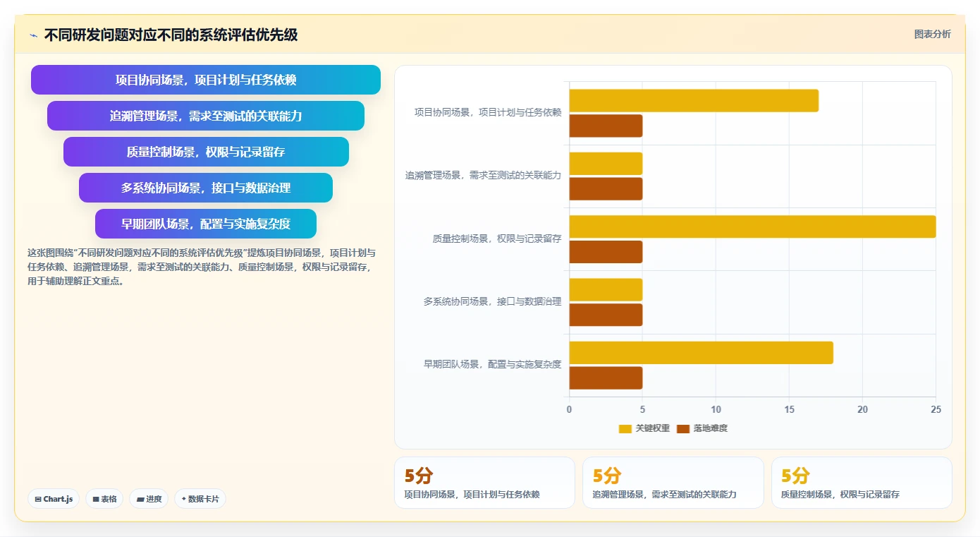The image size is (980, 537).
Task: Select funnel bar 多系统协同场景，接口与数据治理
Action: tap(206, 188)
